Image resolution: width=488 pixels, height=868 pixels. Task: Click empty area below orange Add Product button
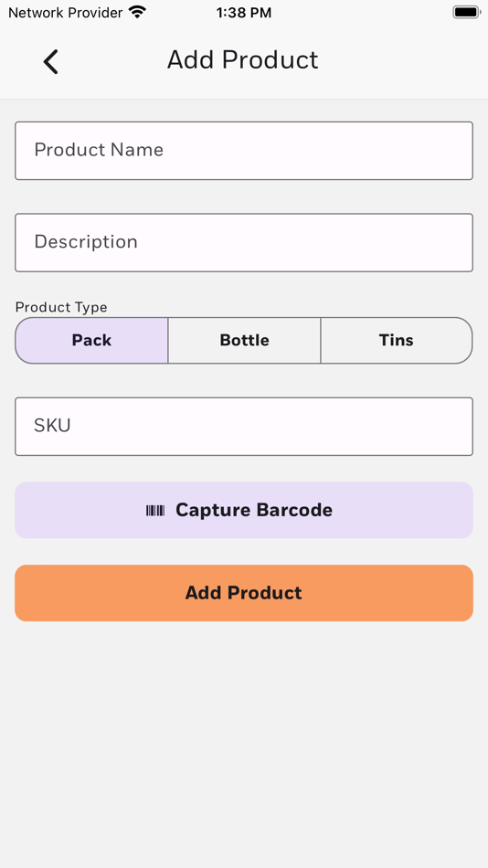pos(244,742)
